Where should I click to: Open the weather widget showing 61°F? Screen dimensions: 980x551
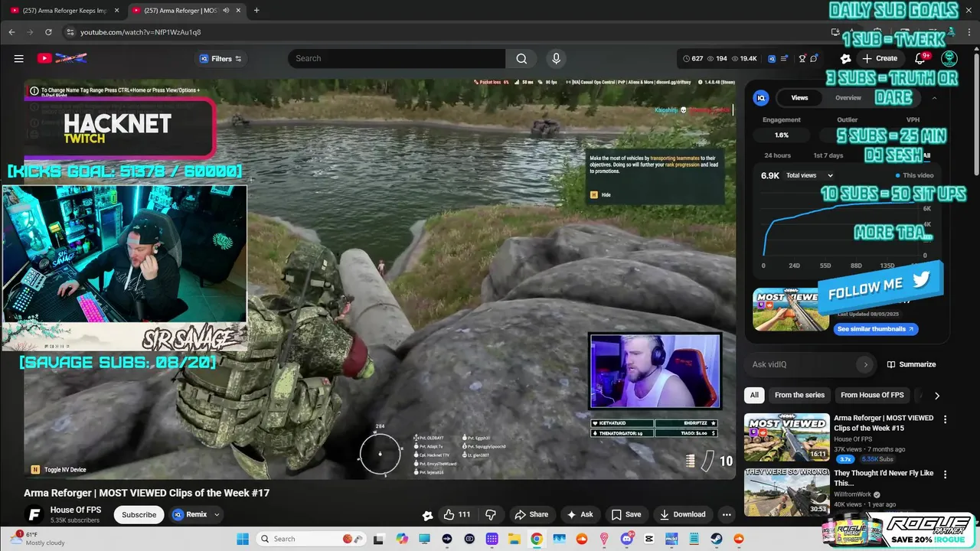(37, 539)
